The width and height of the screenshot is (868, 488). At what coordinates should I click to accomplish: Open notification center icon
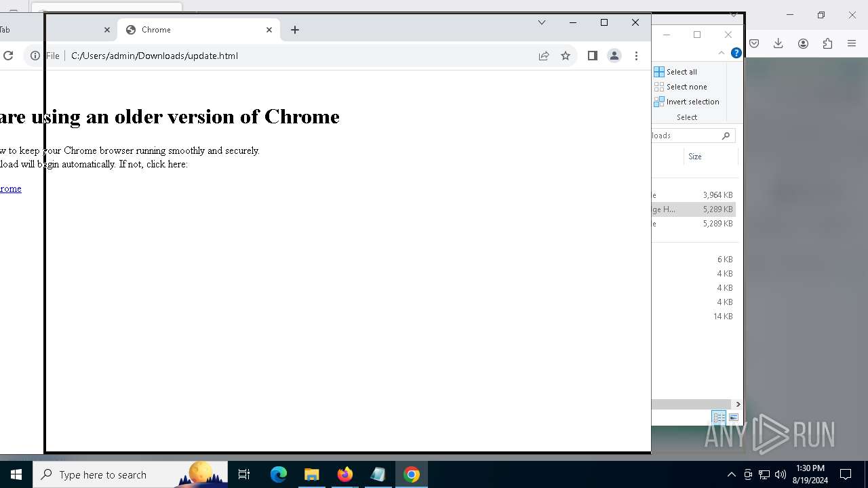pyautogui.click(x=846, y=474)
